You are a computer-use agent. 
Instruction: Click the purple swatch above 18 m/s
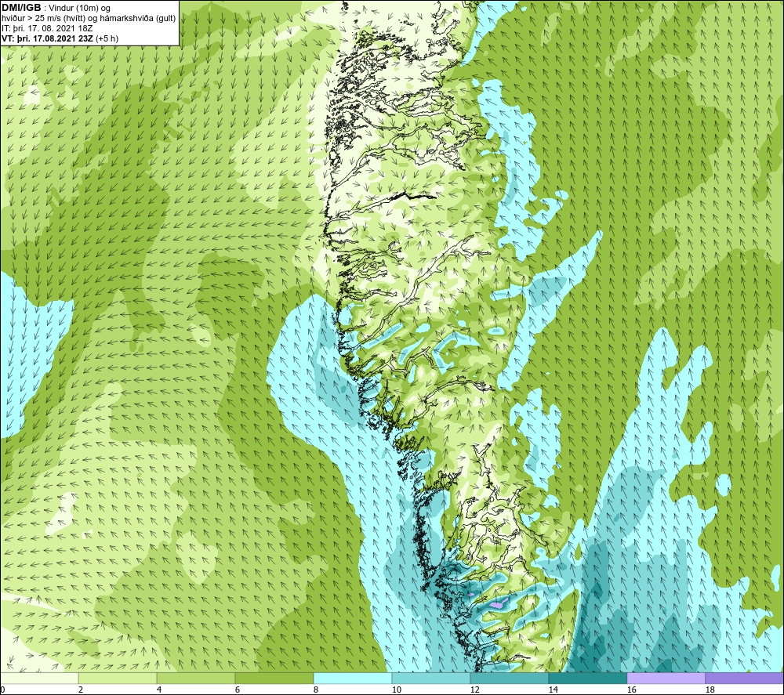point(744,679)
